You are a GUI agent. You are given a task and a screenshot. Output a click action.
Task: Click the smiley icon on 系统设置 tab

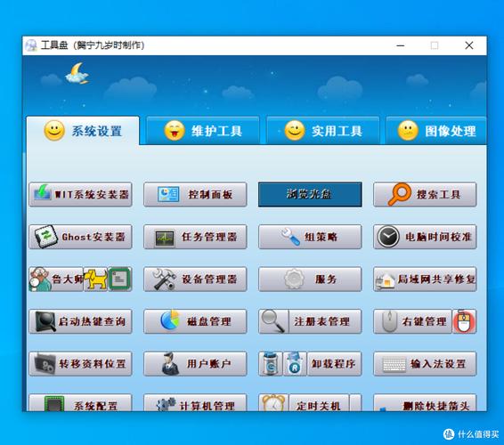54,131
